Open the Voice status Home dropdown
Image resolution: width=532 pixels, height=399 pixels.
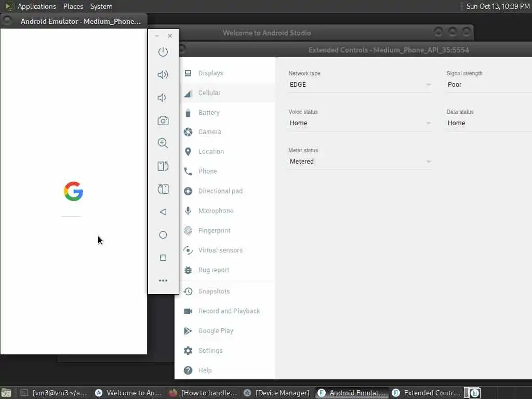tap(360, 123)
